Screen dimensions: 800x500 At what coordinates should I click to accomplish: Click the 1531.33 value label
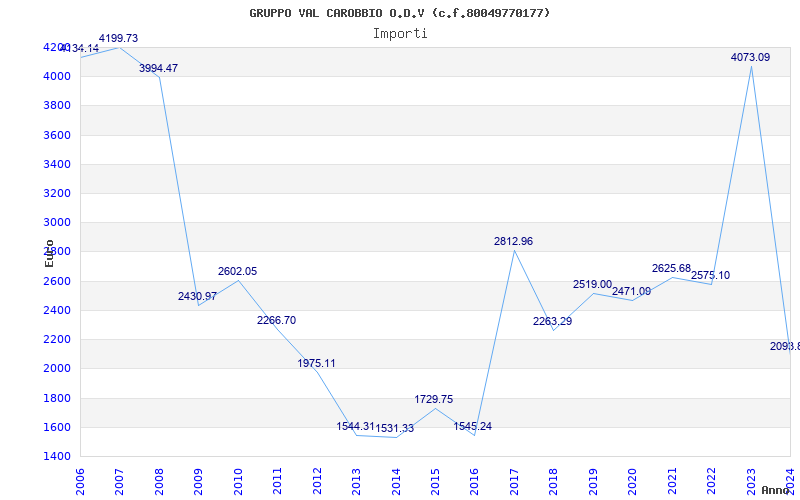tap(395, 428)
